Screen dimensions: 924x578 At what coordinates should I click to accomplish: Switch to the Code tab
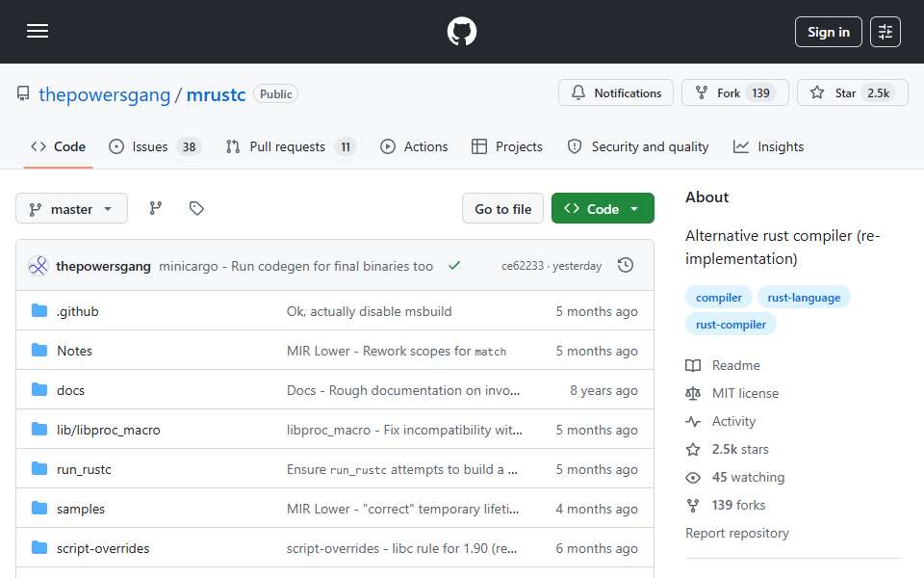[x=59, y=146]
